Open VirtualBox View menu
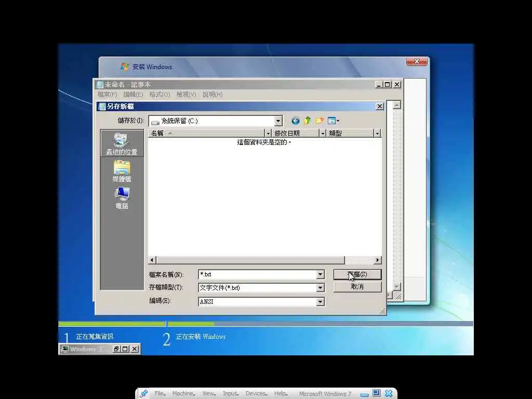This screenshot has height=399, width=532. point(209,394)
